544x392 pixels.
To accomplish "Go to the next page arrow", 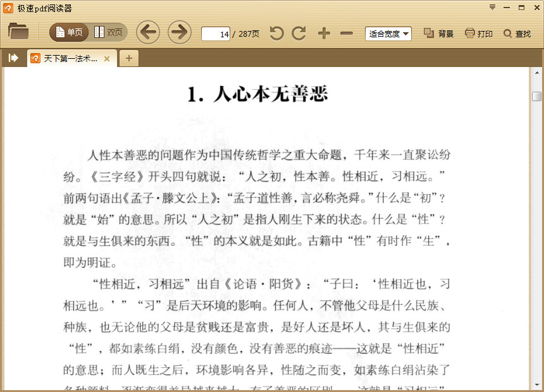I will click(179, 32).
